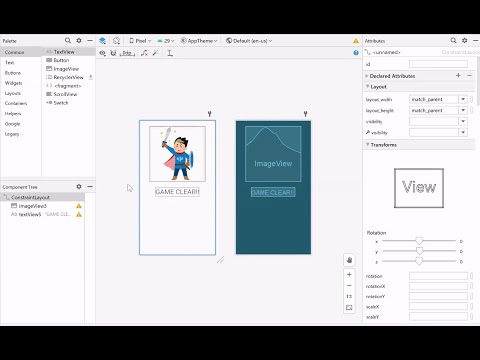
Task: Select Google palette category
Action: coord(12,124)
